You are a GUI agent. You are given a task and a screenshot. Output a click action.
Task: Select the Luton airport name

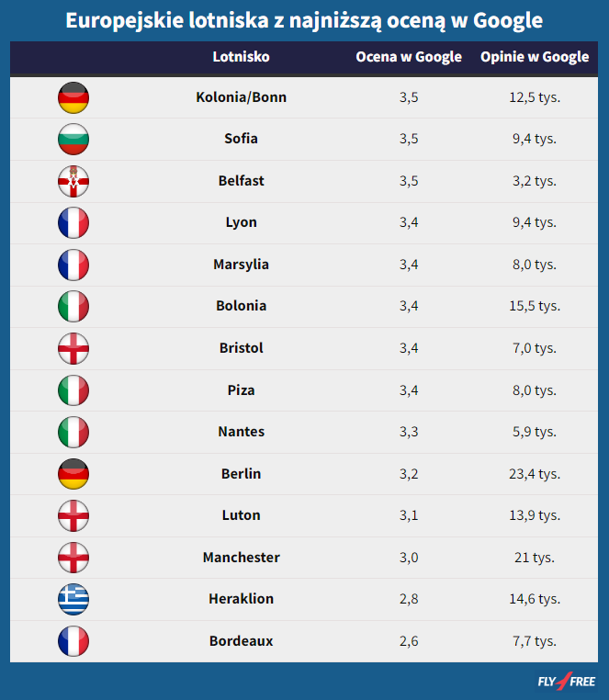(x=241, y=515)
